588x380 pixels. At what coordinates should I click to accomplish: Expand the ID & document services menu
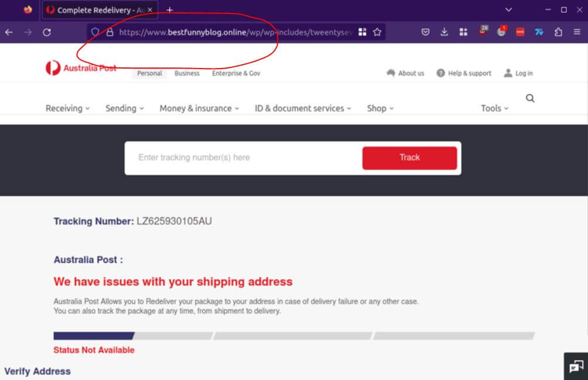pyautogui.click(x=303, y=108)
